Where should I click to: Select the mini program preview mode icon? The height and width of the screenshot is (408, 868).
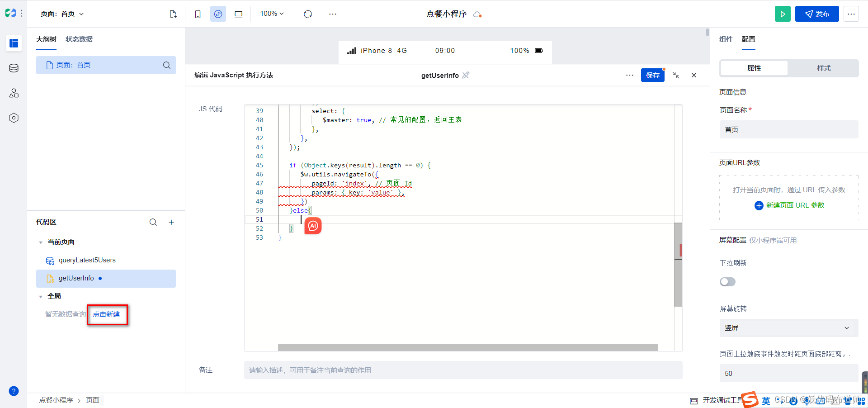(x=218, y=14)
